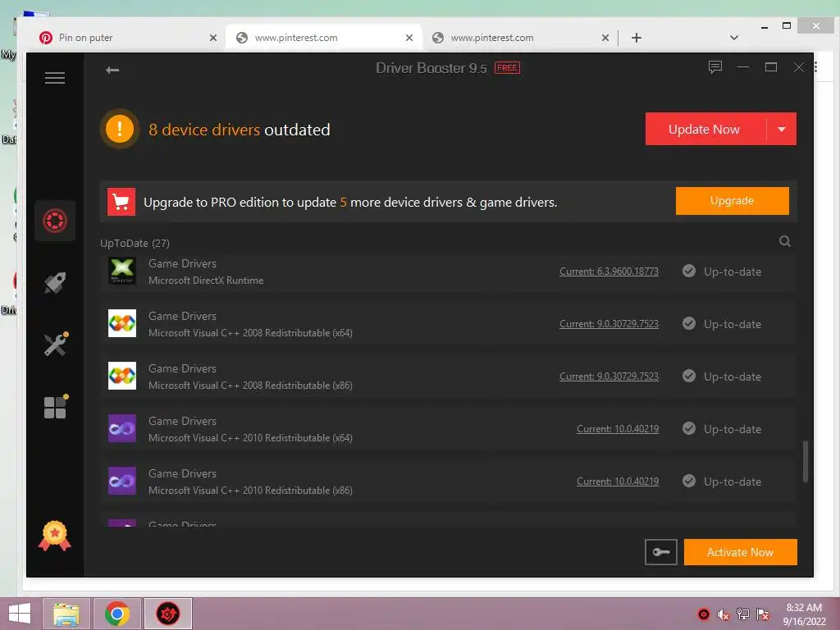Viewport: 840px width, 630px height.
Task: Open the Action Center grid sidebar icon
Action: tap(56, 407)
